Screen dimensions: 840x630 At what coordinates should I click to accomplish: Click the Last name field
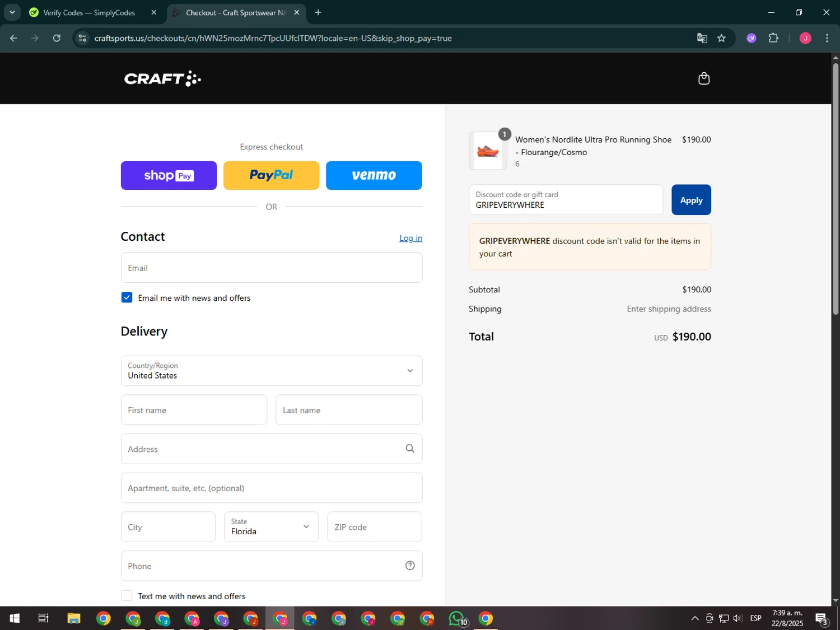[349, 410]
